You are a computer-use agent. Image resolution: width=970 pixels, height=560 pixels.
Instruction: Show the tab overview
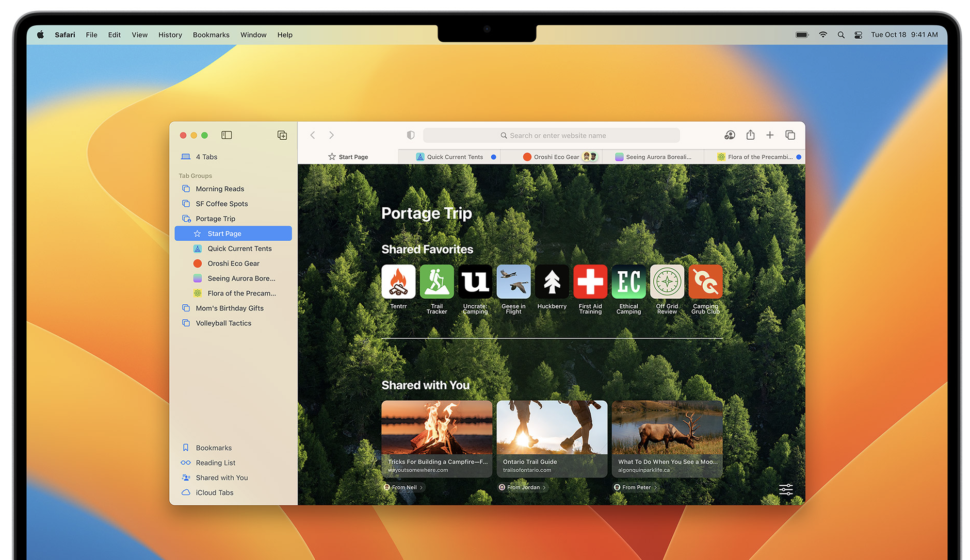point(790,135)
